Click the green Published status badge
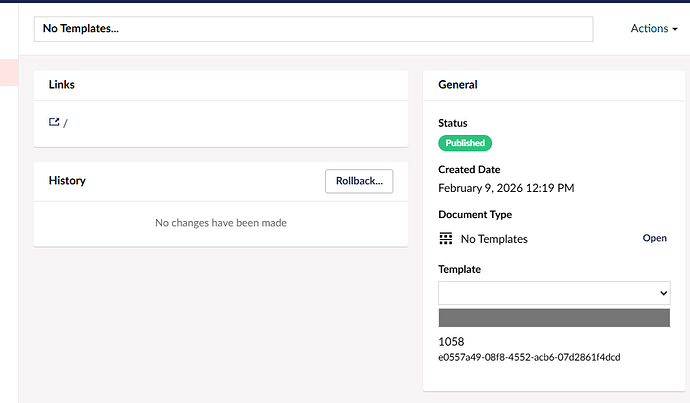Image resolution: width=690 pixels, height=403 pixels. [465, 143]
